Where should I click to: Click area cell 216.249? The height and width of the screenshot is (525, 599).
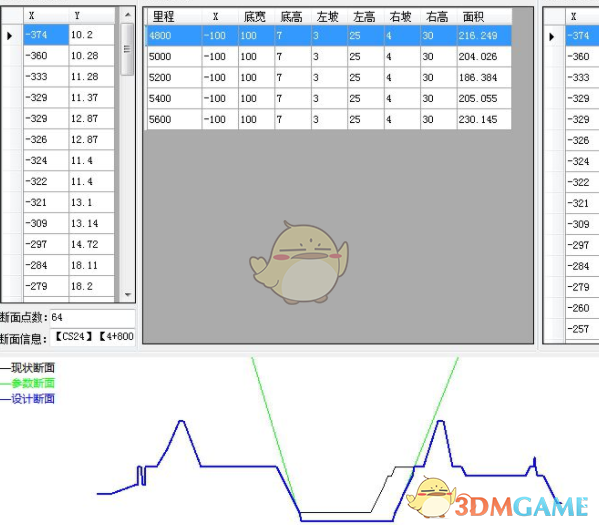(484, 36)
